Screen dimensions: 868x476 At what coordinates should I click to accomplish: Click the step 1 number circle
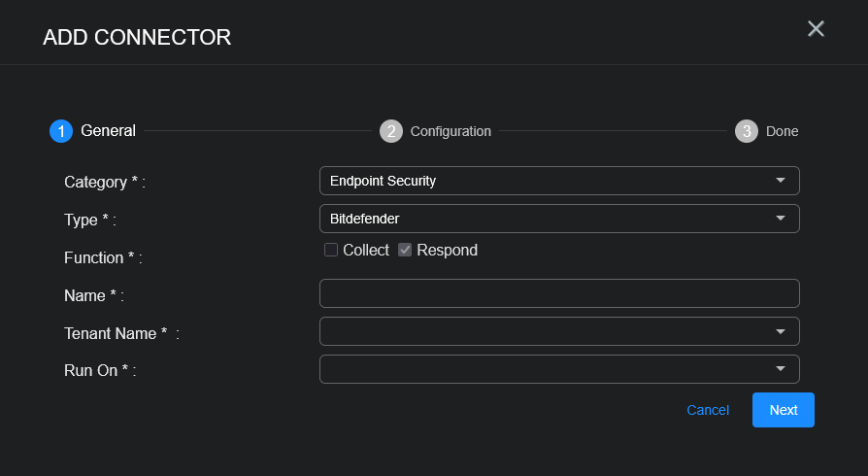[x=61, y=131]
